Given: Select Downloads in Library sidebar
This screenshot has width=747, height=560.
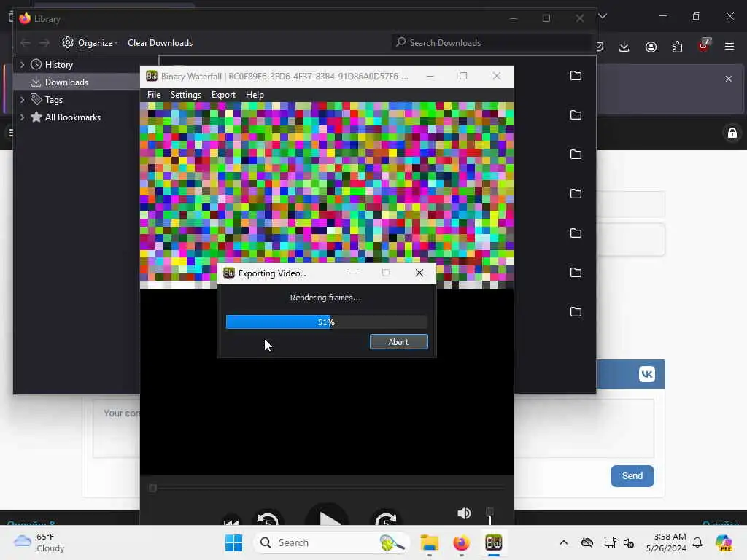Looking at the screenshot, I should tap(66, 82).
